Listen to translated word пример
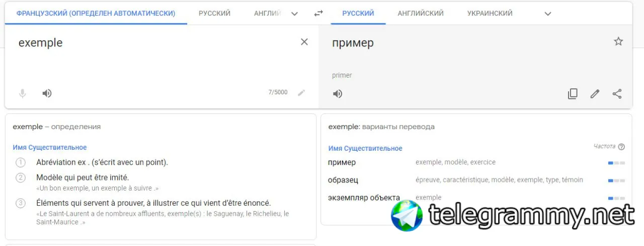Image resolution: width=644 pixels, height=246 pixels. (338, 94)
